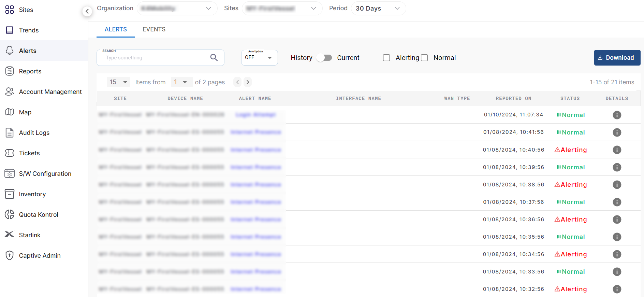Open the items-per-page 15 dropdown
Screen dimensions: 644x297
tap(118, 82)
